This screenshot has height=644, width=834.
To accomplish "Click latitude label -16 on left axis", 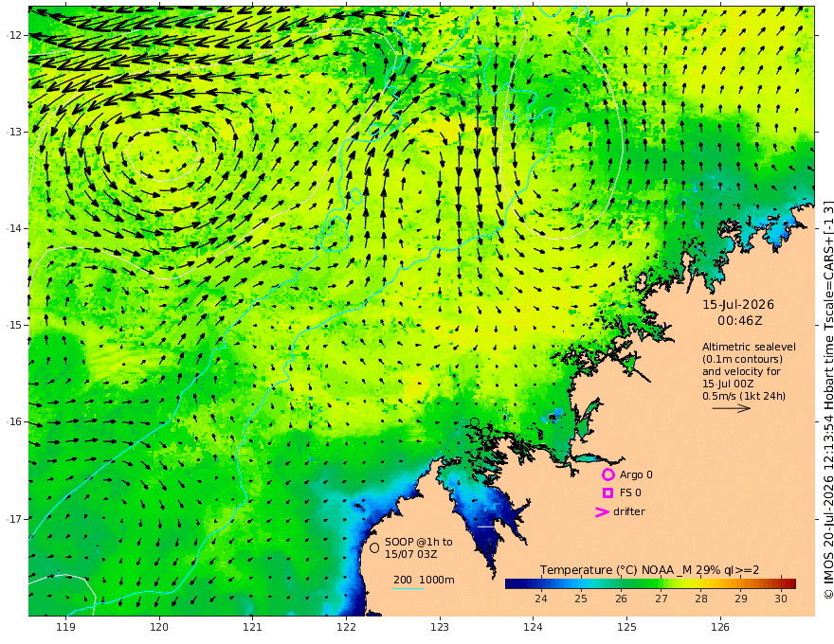I will (14, 421).
